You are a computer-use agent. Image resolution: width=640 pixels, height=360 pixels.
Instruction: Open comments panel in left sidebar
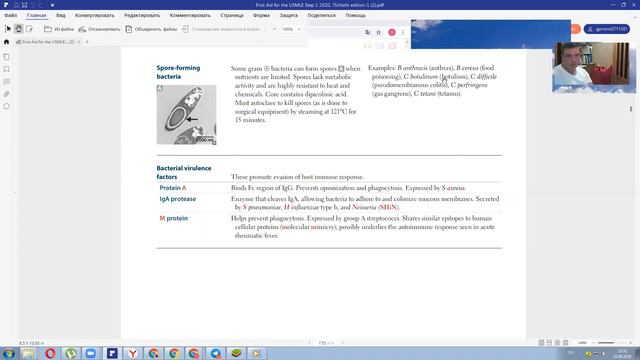click(x=7, y=82)
